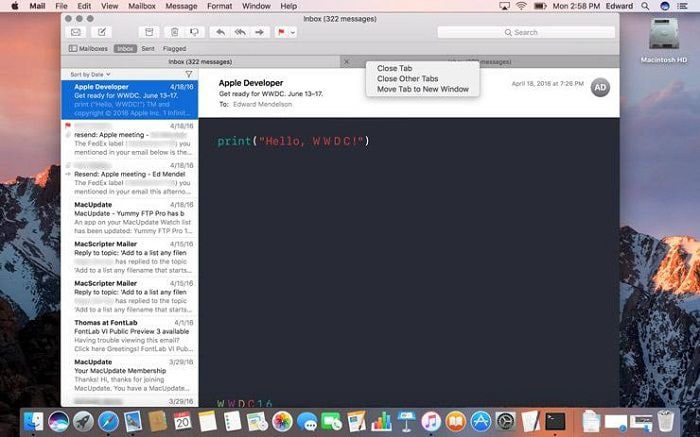Open the Help menu
This screenshot has height=437, width=700.
288,6
